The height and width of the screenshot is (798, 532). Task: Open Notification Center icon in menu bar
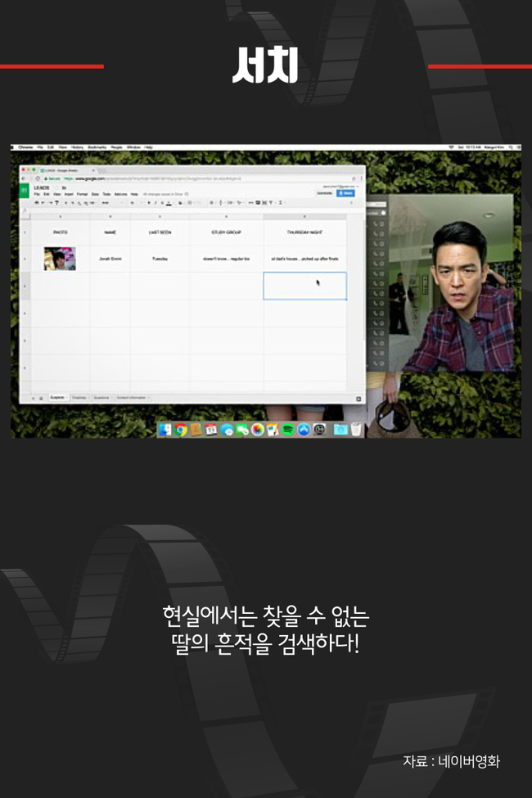(x=519, y=147)
